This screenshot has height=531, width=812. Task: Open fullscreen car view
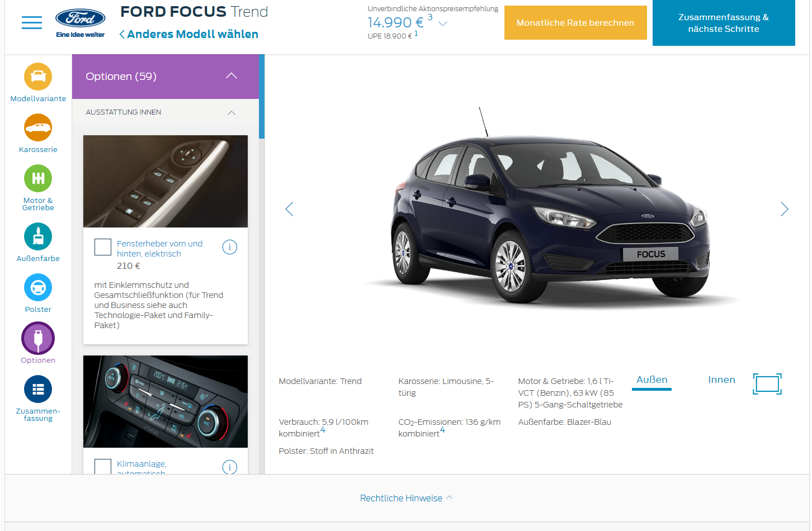coord(767,384)
